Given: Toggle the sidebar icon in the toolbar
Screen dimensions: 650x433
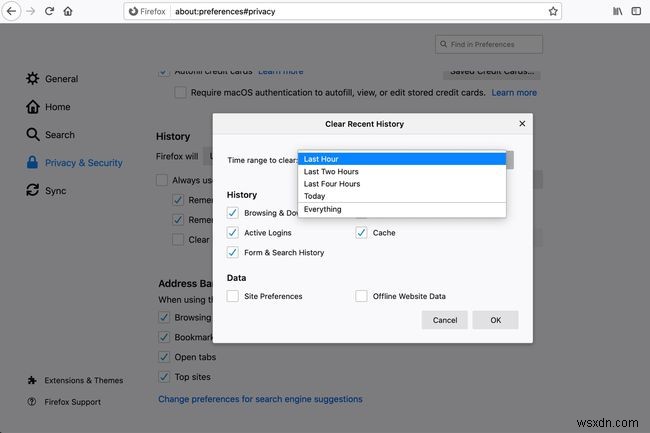Looking at the screenshot, I should 636,11.
